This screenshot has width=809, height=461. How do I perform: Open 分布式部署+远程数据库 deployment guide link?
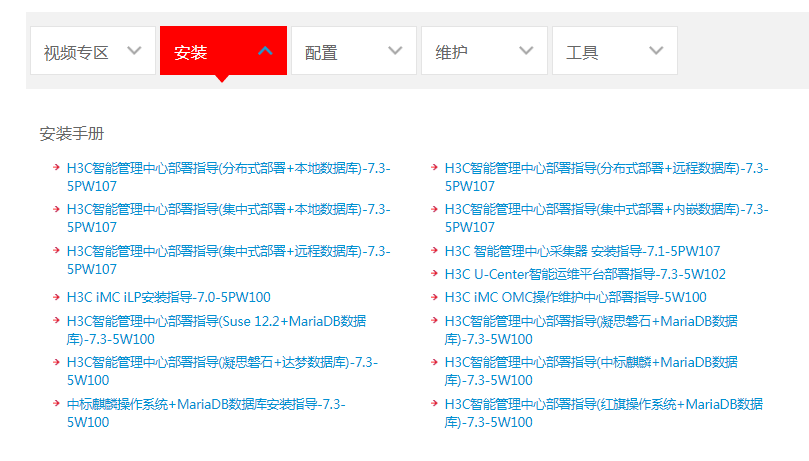pos(606,177)
